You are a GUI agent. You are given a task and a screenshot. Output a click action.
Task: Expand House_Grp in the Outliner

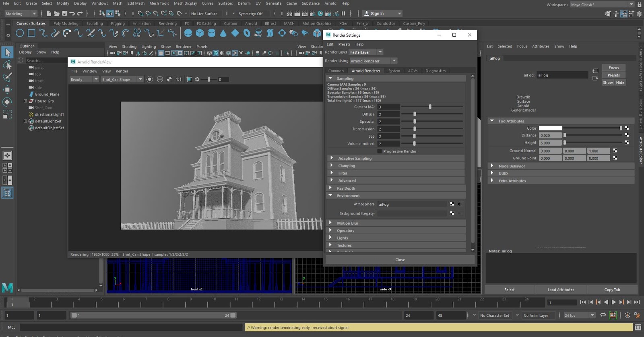click(x=25, y=101)
